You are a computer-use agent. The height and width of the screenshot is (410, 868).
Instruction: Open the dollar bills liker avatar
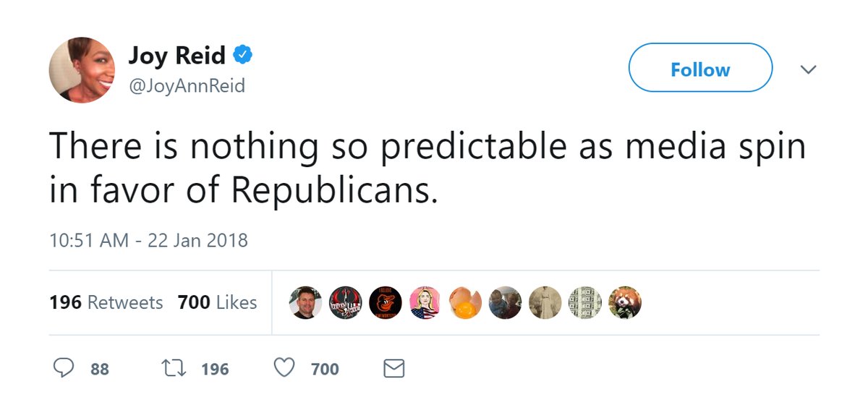point(584,302)
